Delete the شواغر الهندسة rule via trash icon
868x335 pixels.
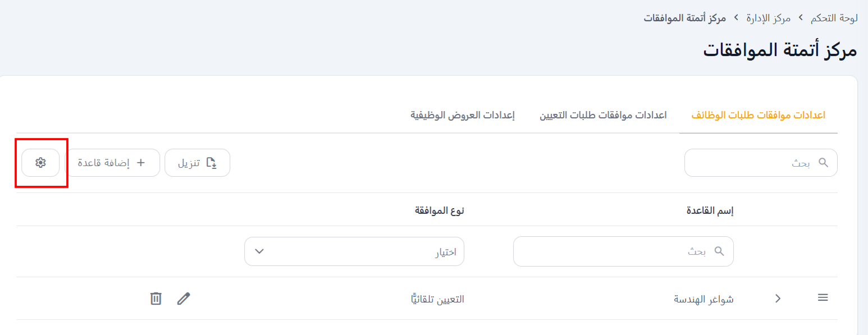156,299
